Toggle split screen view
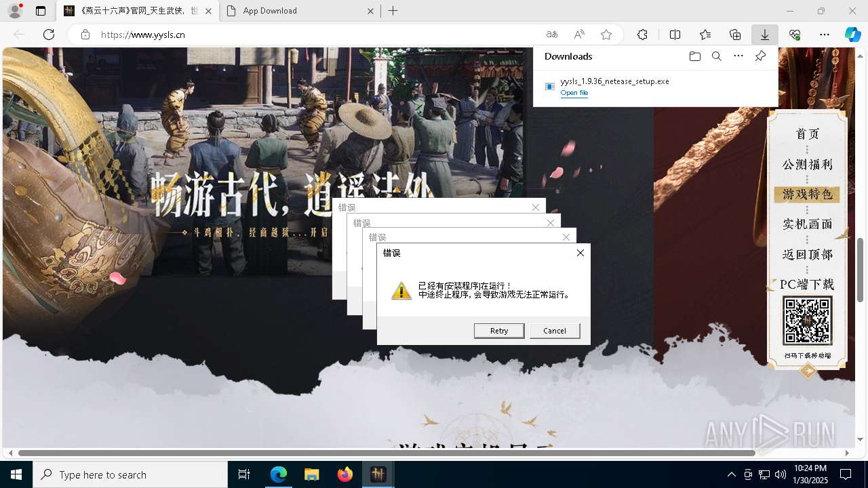The height and width of the screenshot is (488, 868). tap(675, 35)
